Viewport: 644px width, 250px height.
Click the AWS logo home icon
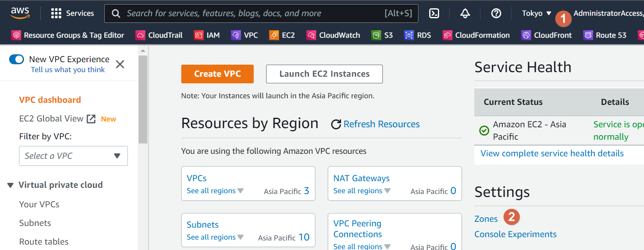click(20, 13)
